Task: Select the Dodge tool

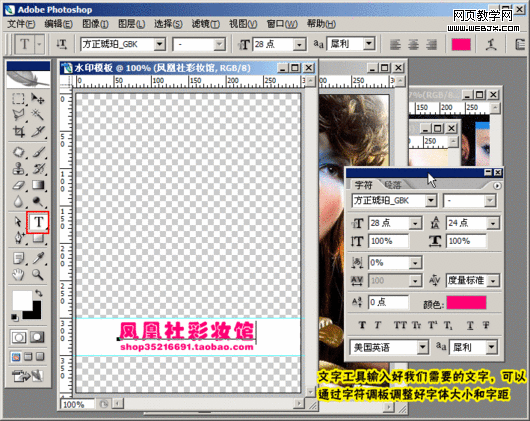Action: [38, 201]
